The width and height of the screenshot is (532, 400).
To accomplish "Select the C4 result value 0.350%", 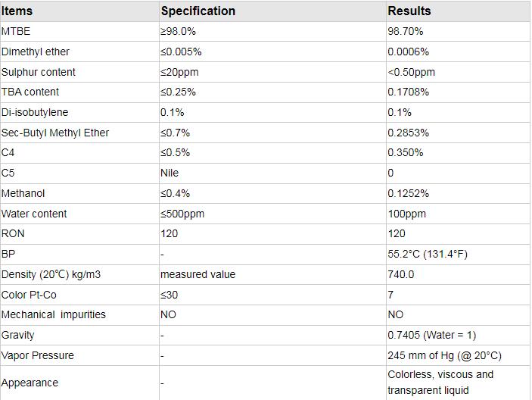I will click(406, 152).
